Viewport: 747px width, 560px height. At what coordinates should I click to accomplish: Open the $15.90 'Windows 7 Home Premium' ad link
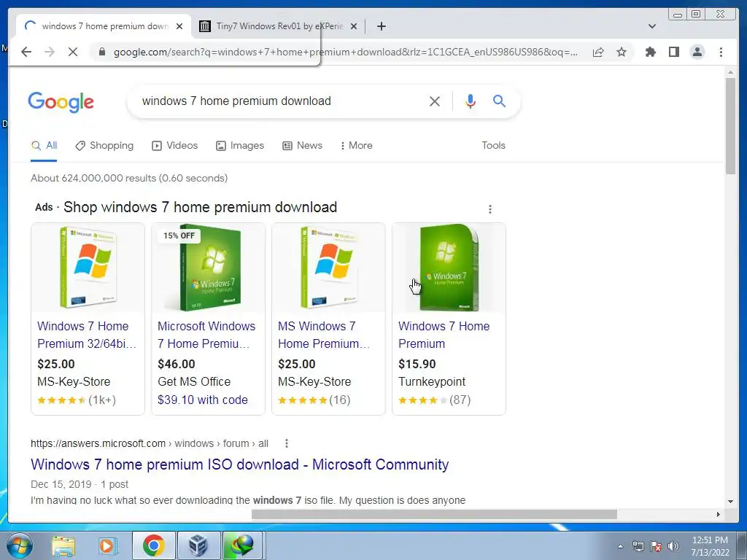(x=444, y=335)
